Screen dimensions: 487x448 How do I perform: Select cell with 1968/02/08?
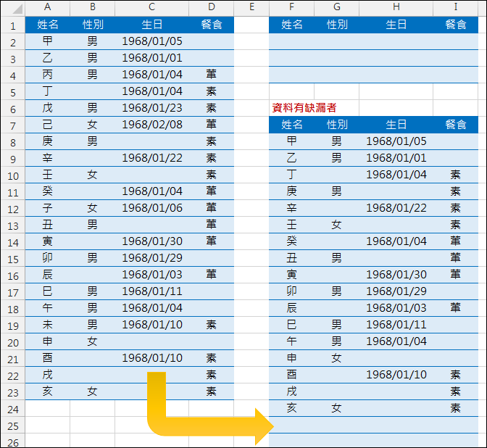151,125
